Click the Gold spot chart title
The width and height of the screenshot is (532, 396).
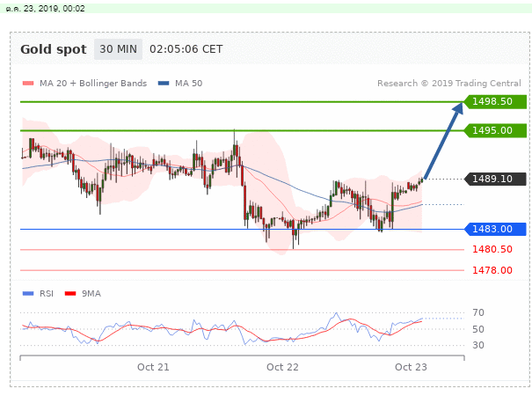(54, 49)
